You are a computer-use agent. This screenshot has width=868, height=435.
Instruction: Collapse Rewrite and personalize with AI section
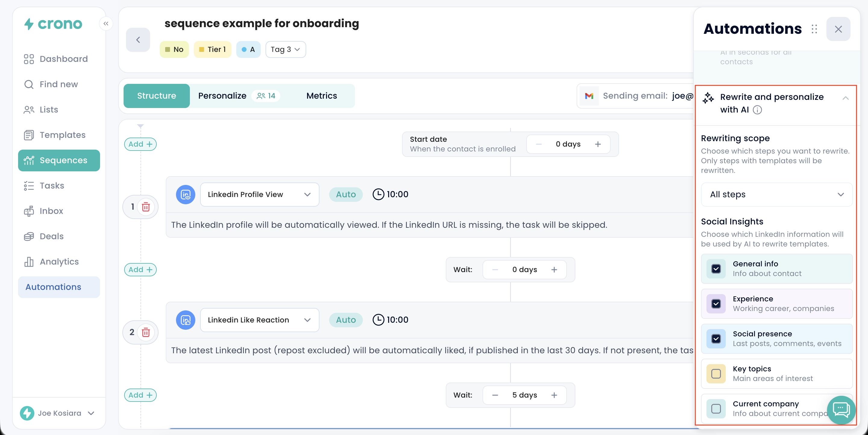coord(845,98)
